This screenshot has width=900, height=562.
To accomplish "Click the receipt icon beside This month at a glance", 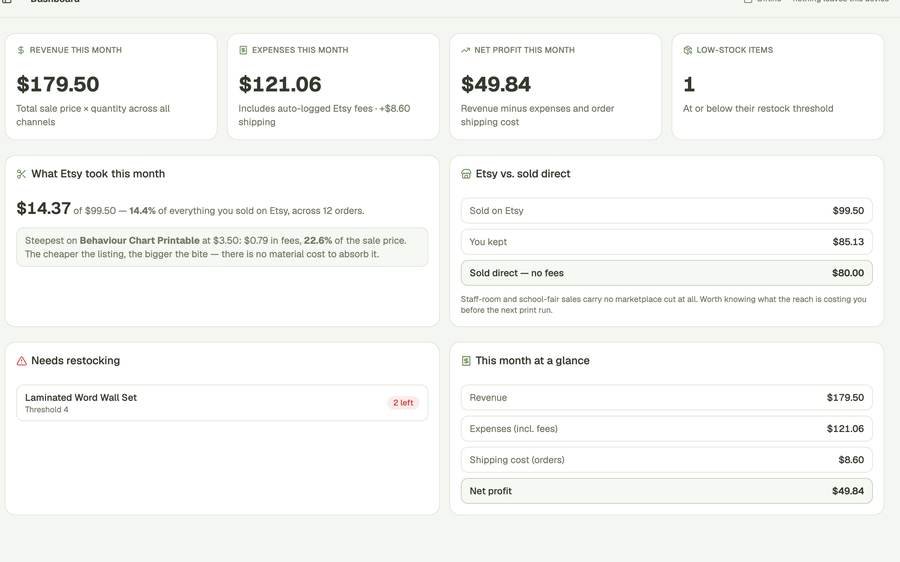I will pyautogui.click(x=466, y=361).
